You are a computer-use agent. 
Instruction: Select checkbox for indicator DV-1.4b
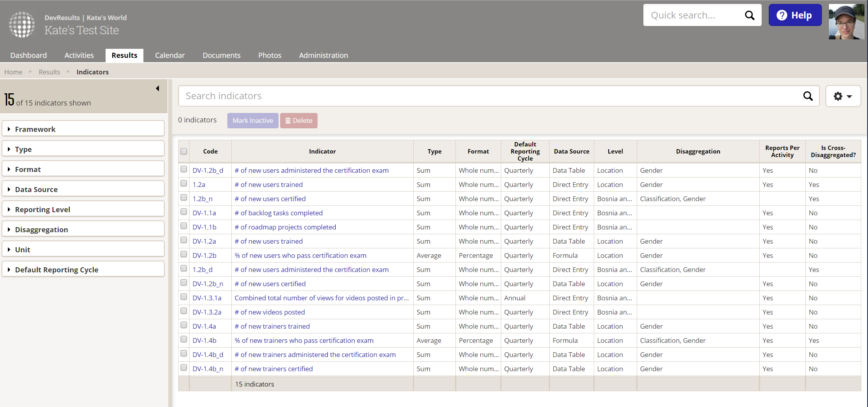(184, 339)
